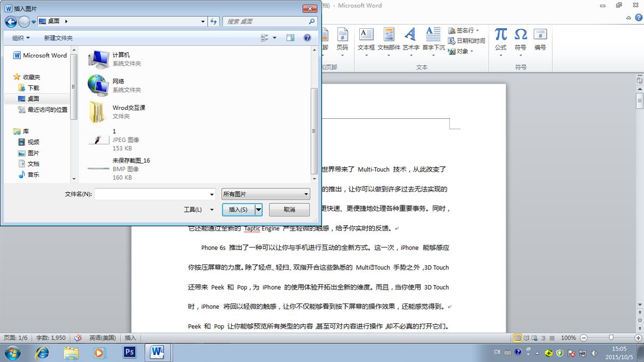The width and height of the screenshot is (644, 362).
Task: Open 文档 library
Action: (x=29, y=164)
